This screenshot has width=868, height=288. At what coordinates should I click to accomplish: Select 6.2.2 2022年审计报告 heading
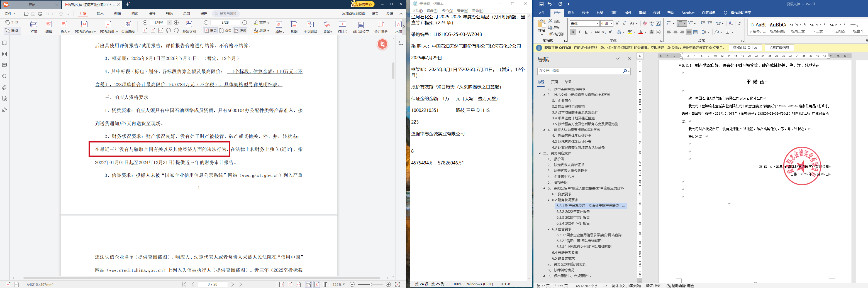pos(573,212)
